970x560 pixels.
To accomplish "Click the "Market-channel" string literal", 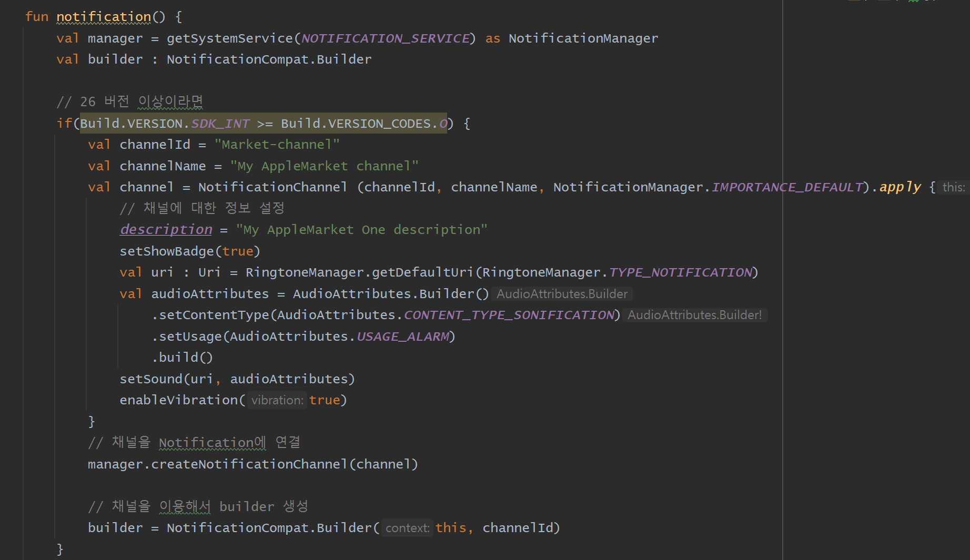I will (277, 145).
